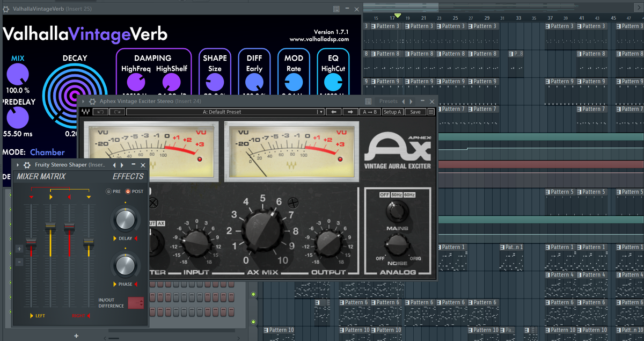Click yellow arrow left of PHASE label

point(114,284)
